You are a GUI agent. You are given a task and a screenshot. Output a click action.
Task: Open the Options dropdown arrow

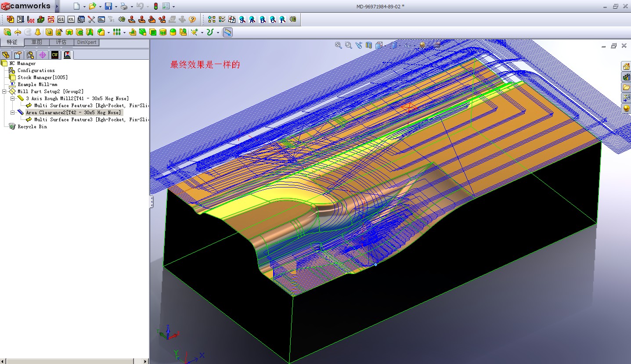(173, 7)
